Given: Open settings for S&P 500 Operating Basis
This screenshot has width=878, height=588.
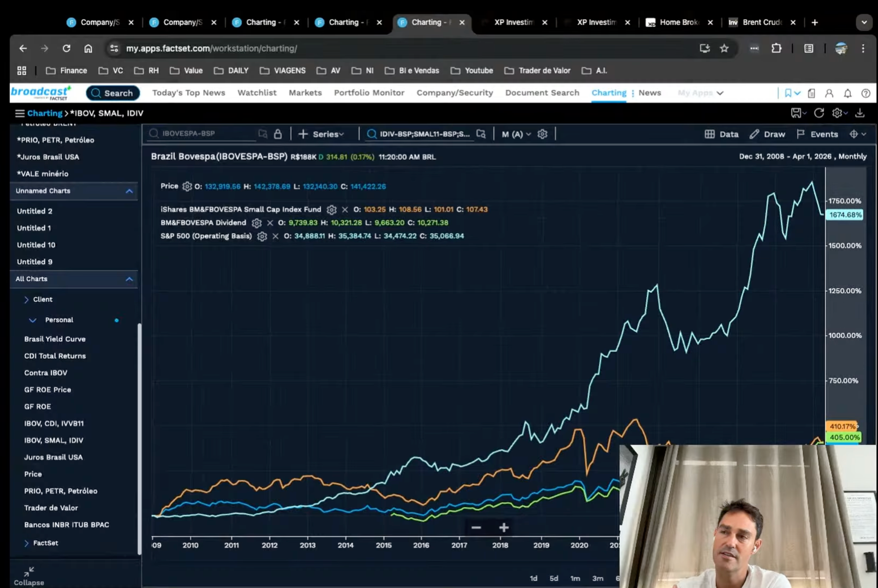Looking at the screenshot, I should click(x=262, y=236).
